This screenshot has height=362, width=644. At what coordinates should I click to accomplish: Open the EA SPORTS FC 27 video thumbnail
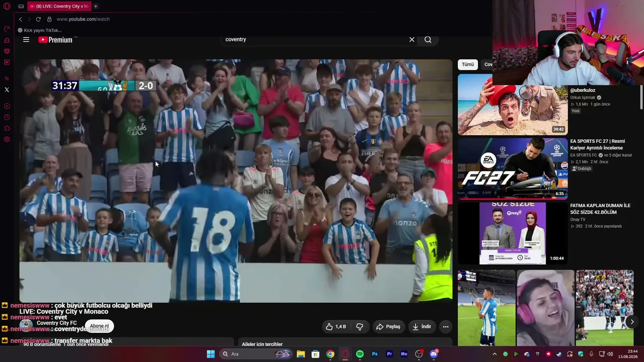tap(513, 169)
